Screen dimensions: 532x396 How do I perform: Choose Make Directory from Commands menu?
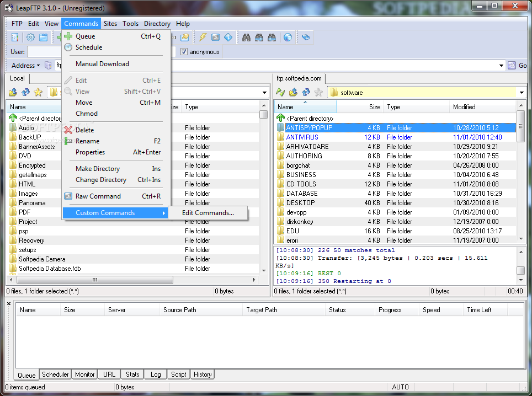[98, 169]
